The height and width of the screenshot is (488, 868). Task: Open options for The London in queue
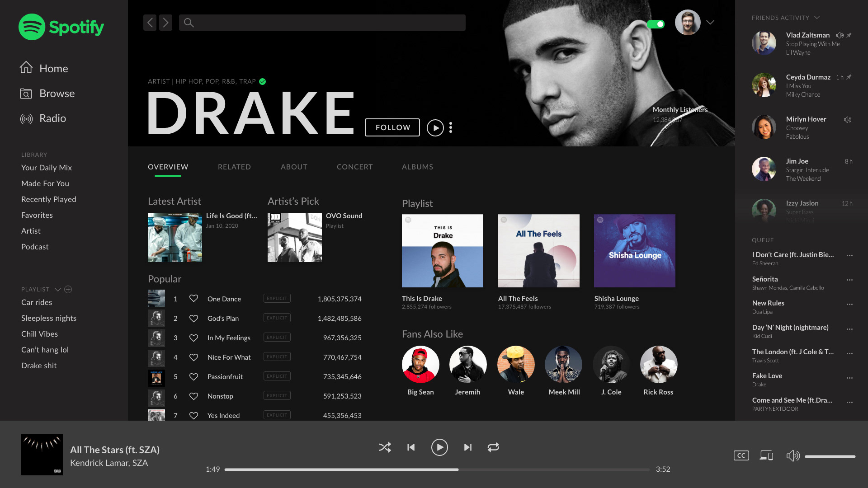(849, 353)
